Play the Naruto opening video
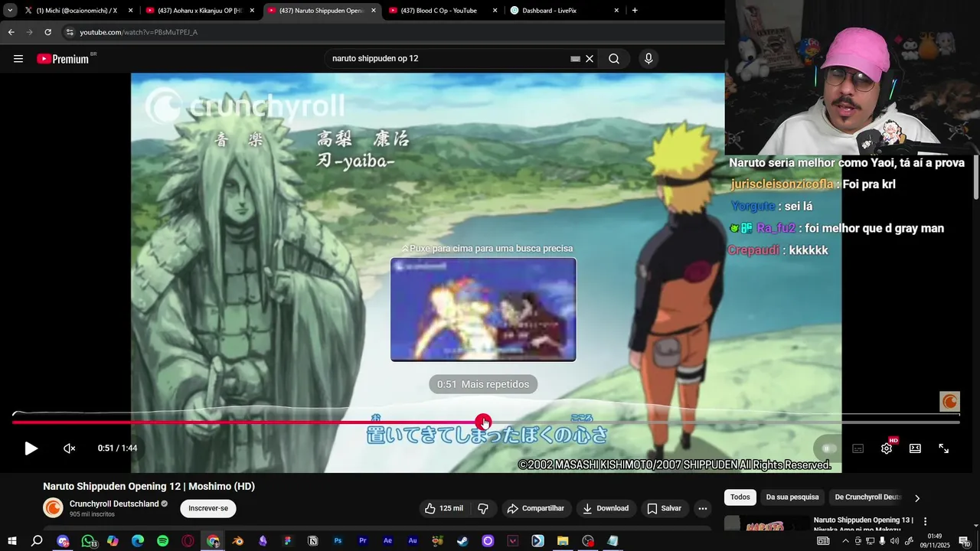 coord(31,448)
